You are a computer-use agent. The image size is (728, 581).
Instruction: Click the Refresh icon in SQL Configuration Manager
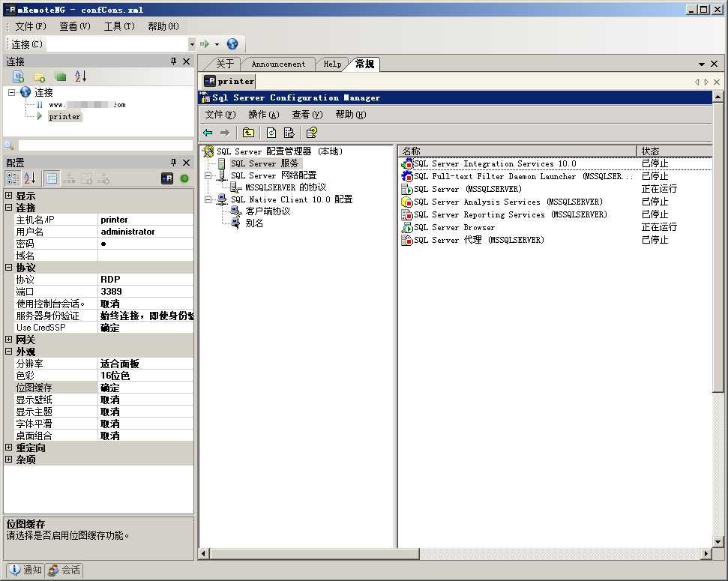[x=271, y=133]
